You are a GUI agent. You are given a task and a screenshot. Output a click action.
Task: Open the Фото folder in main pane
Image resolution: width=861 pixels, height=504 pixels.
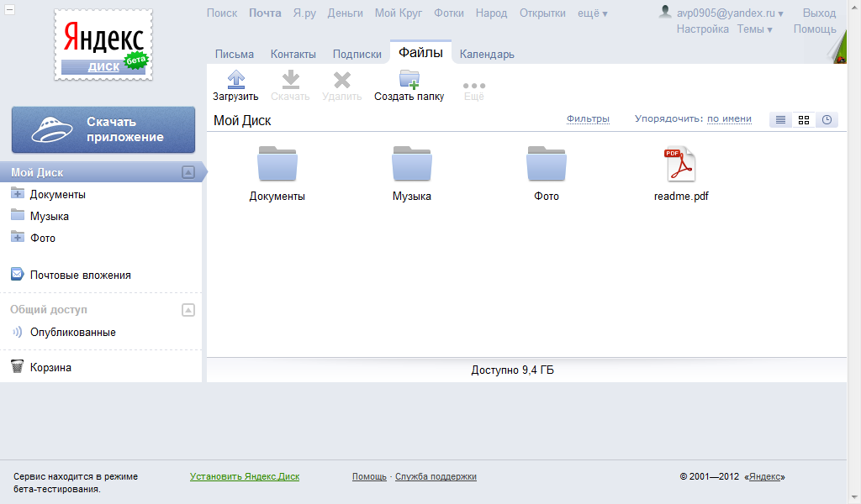(x=547, y=165)
